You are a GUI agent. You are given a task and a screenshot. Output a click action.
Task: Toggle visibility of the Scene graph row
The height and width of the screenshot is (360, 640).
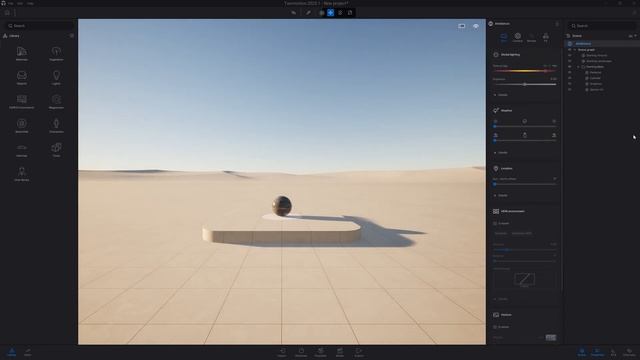(570, 49)
